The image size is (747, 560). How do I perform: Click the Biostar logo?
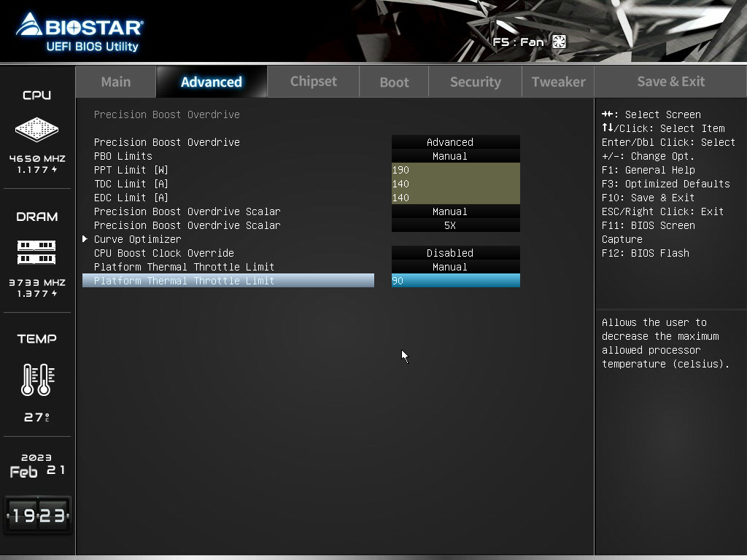(80, 31)
